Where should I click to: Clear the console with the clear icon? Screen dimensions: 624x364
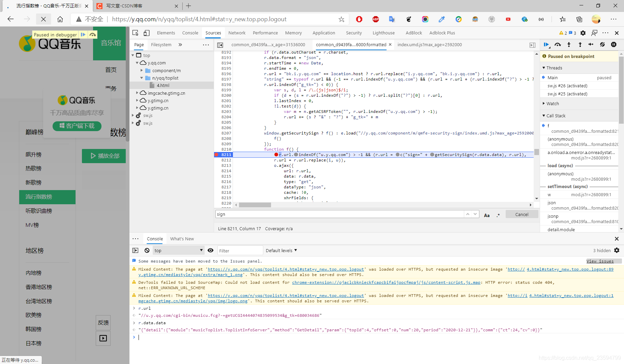(147, 250)
